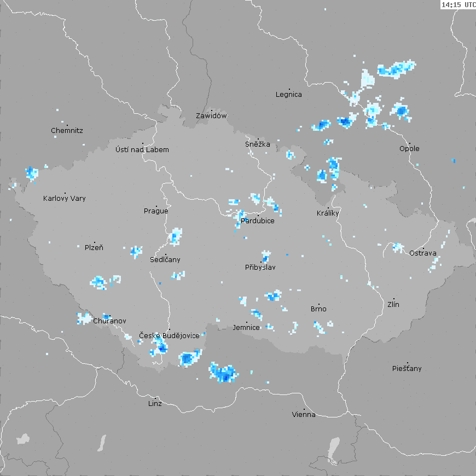Screen dimensions: 476x476
Task: Select the Sněžka mountain label
Action: pos(258,144)
